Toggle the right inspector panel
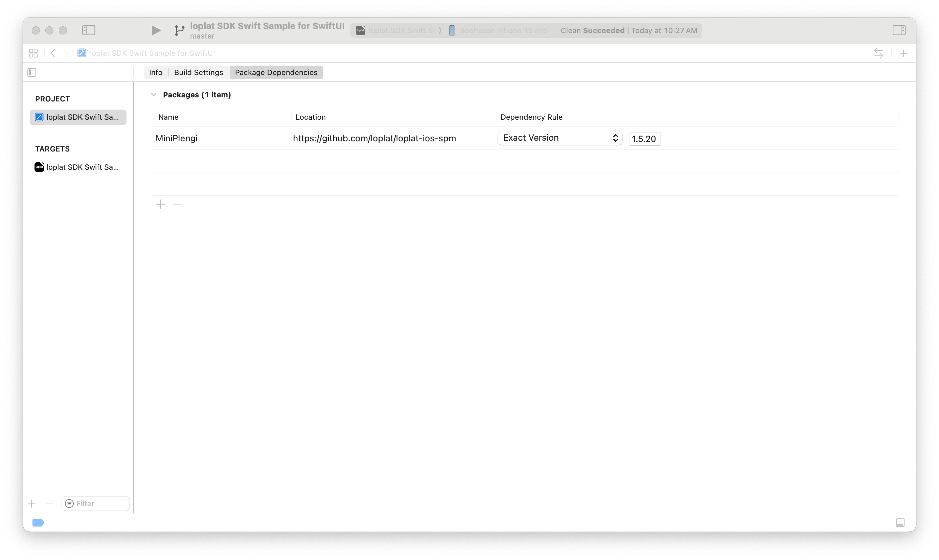Viewport: 939px width, 560px height. (x=899, y=30)
